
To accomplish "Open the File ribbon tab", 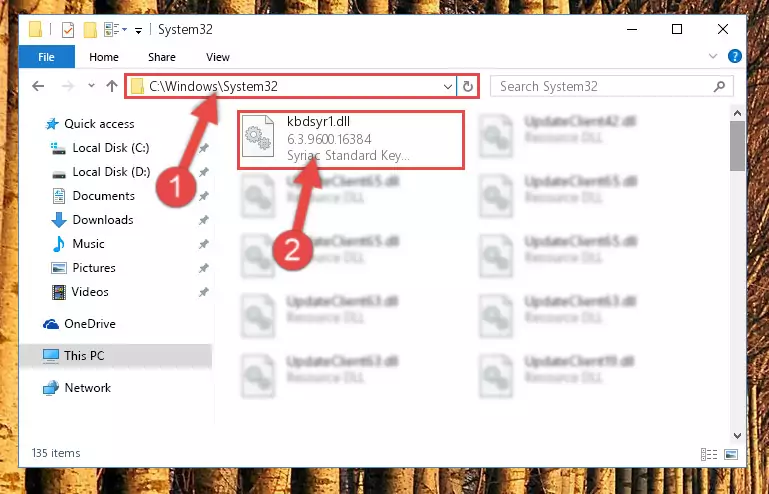I will pyautogui.click(x=47, y=57).
